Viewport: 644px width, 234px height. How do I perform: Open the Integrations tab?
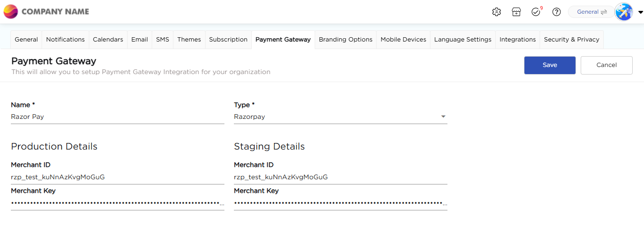517,40
